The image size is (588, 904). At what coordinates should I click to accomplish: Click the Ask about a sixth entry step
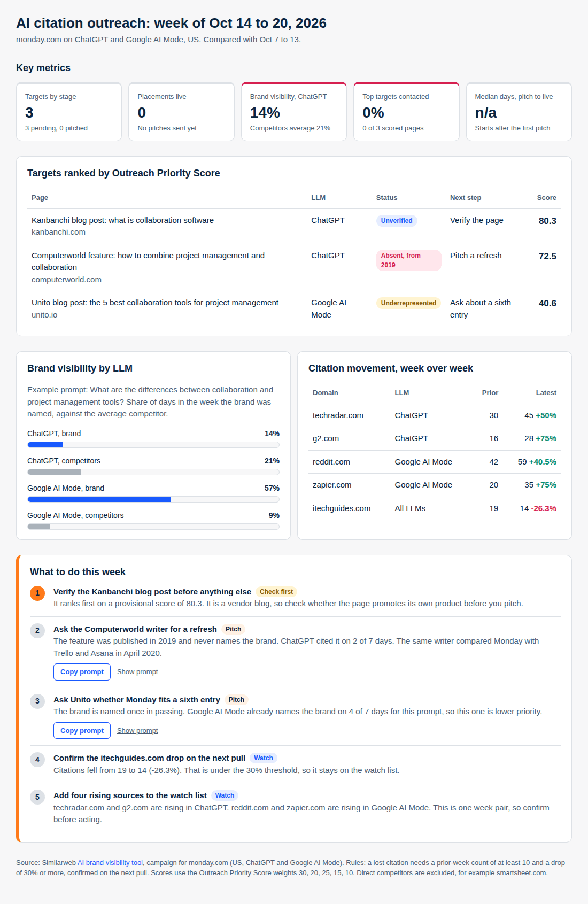coord(481,308)
